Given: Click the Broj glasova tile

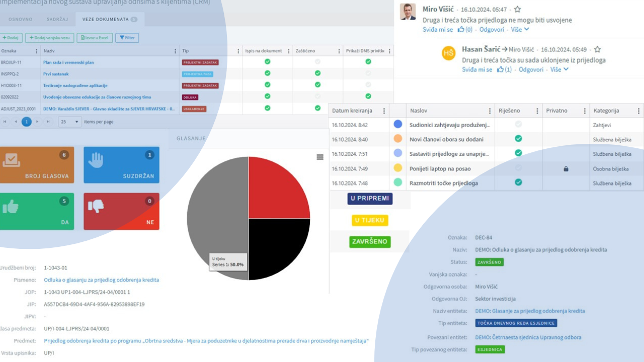Looking at the screenshot, I should coord(37,165).
